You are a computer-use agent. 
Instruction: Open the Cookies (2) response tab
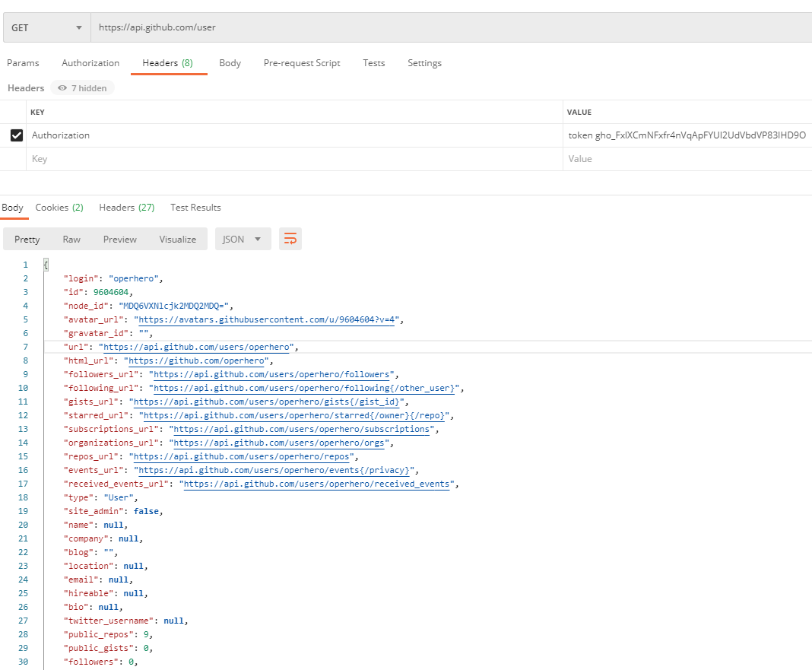click(59, 208)
